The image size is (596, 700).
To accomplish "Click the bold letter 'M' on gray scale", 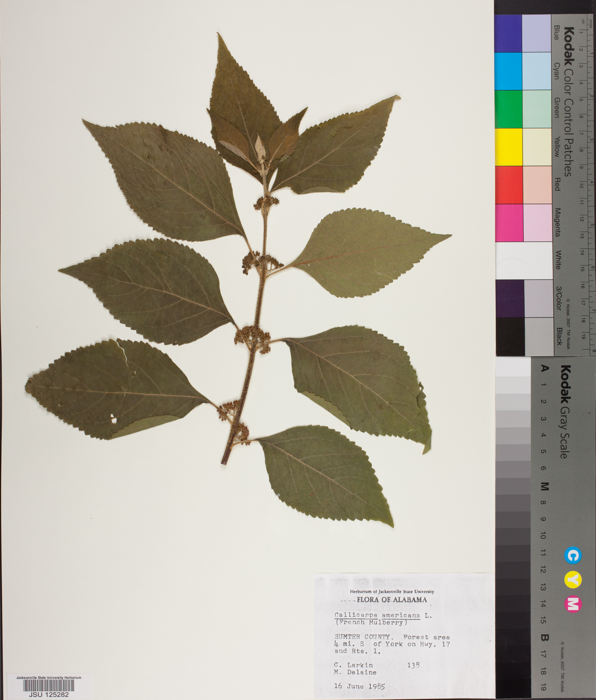I will [x=544, y=486].
